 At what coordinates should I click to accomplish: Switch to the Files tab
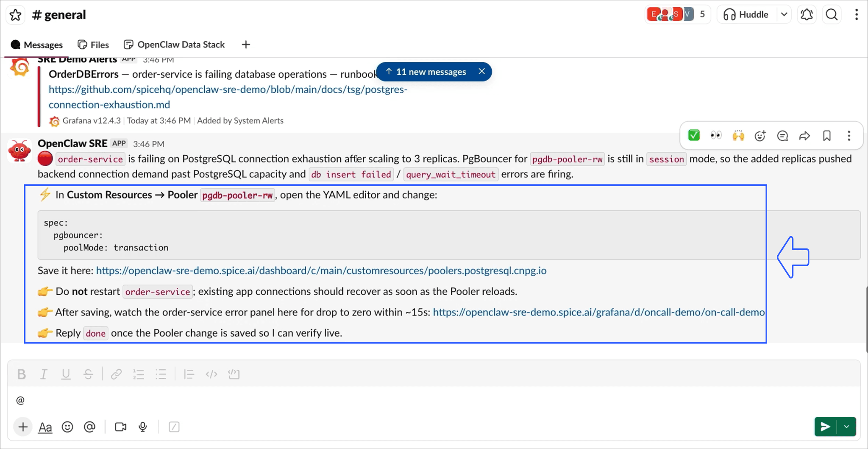93,45
